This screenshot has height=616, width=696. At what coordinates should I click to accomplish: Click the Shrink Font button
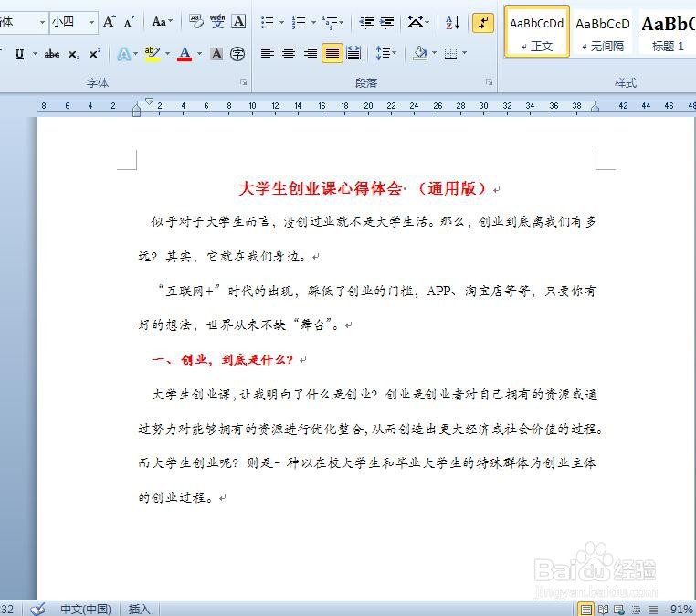[129, 22]
